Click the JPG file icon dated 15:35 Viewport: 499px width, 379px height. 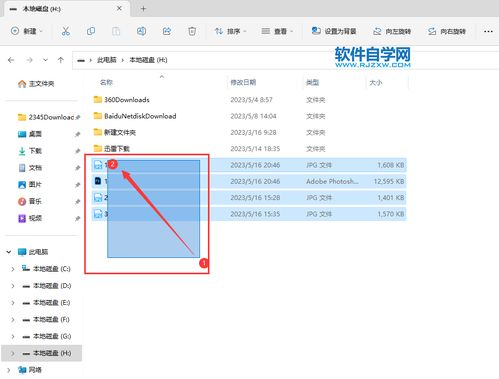click(x=98, y=214)
